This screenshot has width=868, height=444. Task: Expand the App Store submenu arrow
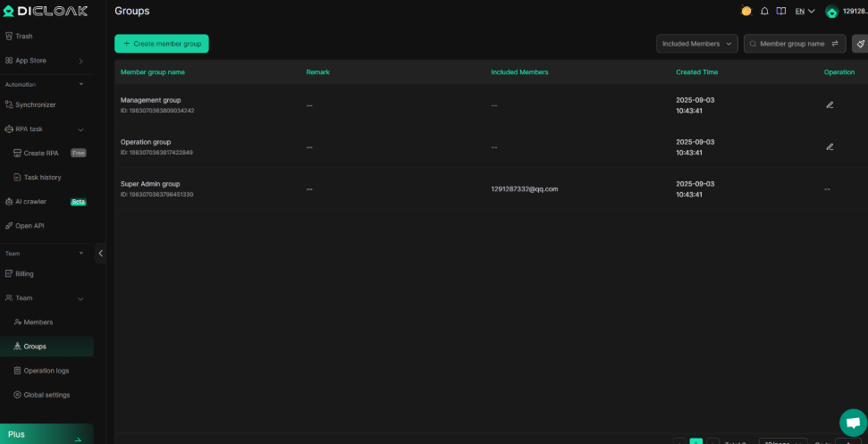[x=80, y=61]
